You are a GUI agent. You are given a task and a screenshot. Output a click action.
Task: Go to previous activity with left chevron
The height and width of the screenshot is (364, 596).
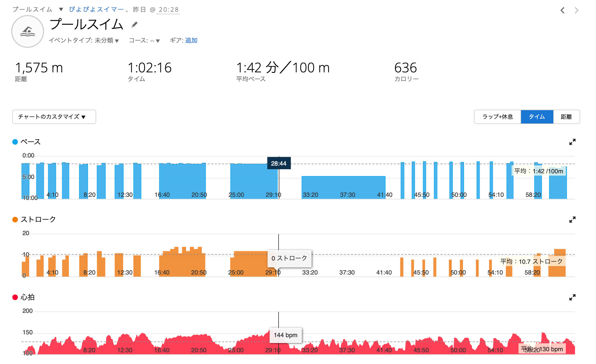click(562, 10)
